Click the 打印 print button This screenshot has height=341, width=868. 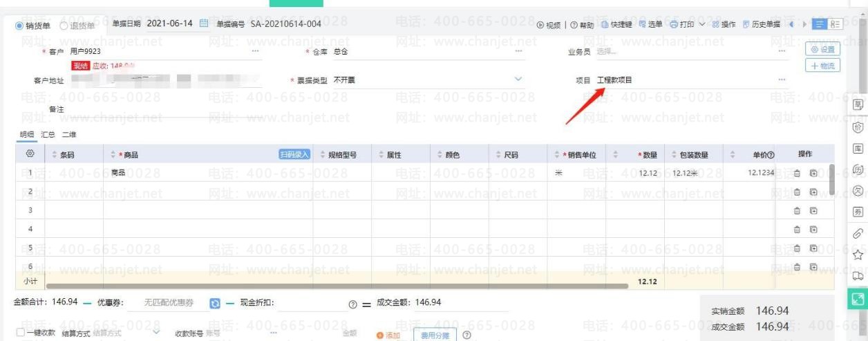coord(681,24)
